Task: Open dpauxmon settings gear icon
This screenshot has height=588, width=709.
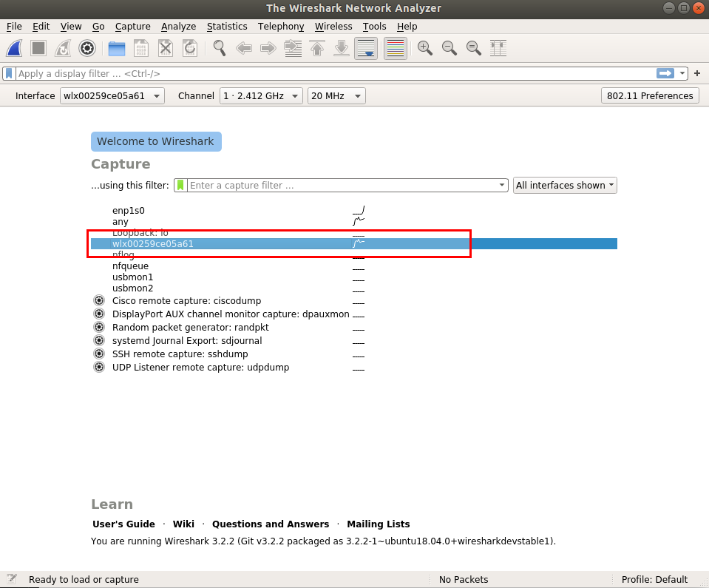Action: point(99,314)
